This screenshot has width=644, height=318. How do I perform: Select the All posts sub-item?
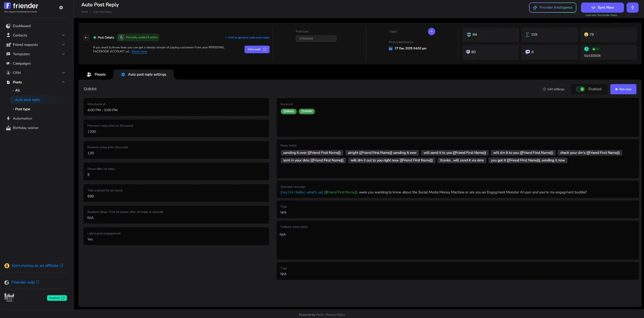17,90
